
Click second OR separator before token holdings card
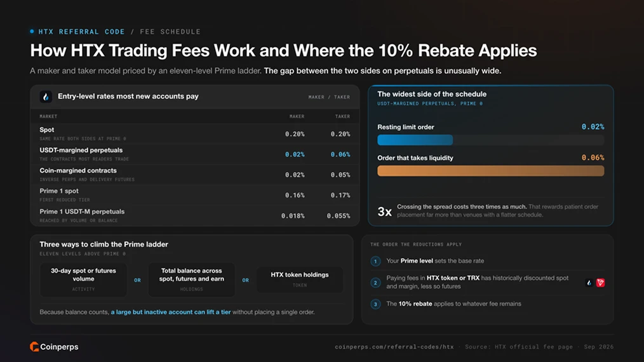245,280
